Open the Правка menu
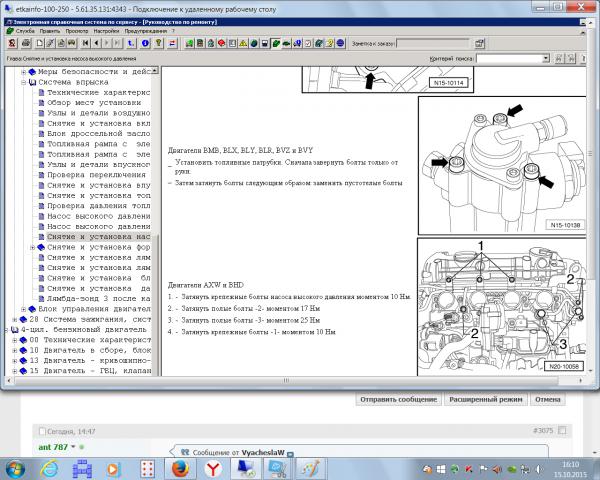Viewport: 600px width, 480px height. 50,31
